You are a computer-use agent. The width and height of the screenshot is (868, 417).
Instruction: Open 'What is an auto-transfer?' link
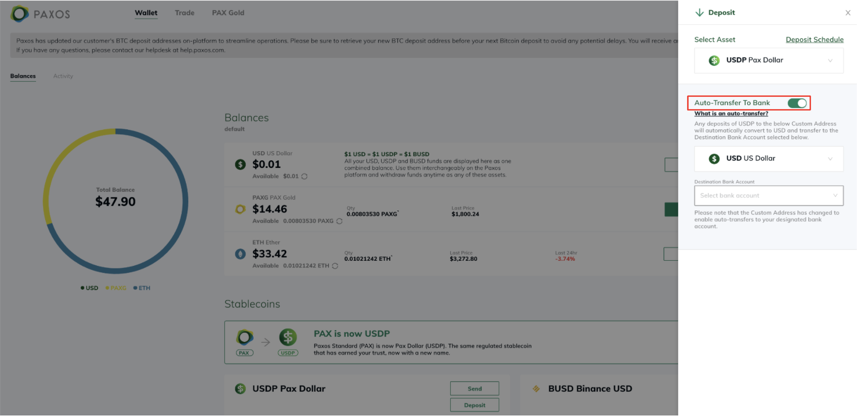(731, 114)
